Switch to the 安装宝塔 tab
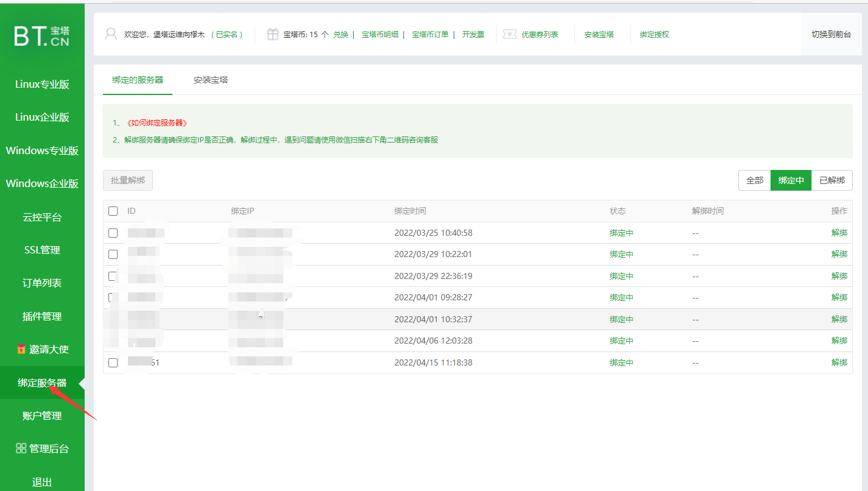The height and width of the screenshot is (491, 868). pyautogui.click(x=211, y=80)
